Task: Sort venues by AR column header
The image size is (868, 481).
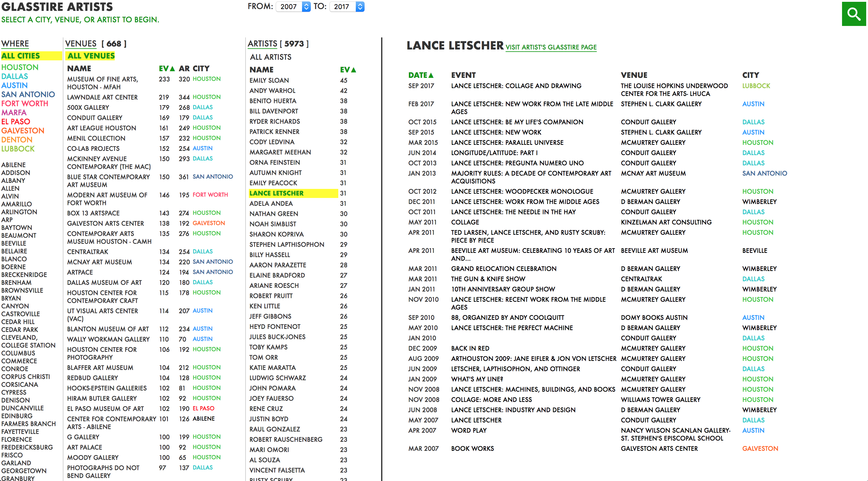Action: (184, 69)
